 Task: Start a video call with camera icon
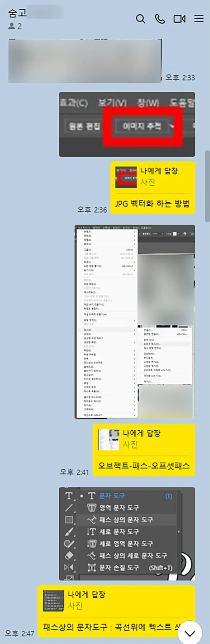[180, 19]
